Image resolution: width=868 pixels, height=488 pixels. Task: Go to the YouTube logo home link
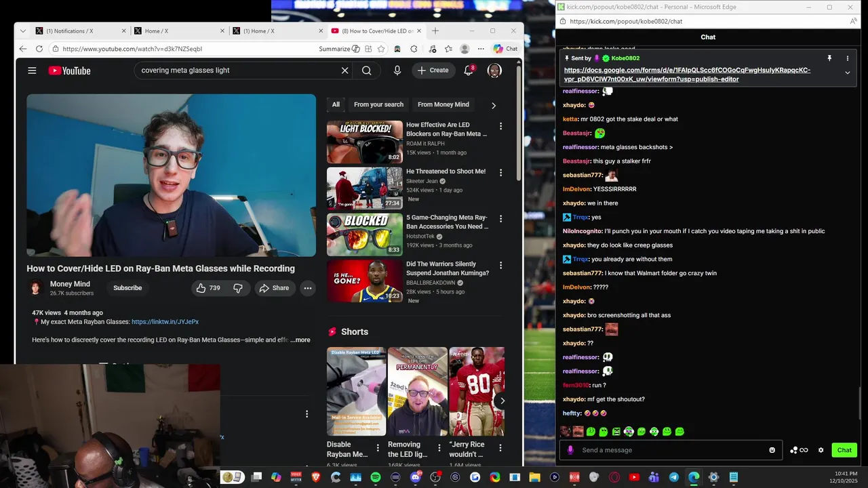pos(69,70)
